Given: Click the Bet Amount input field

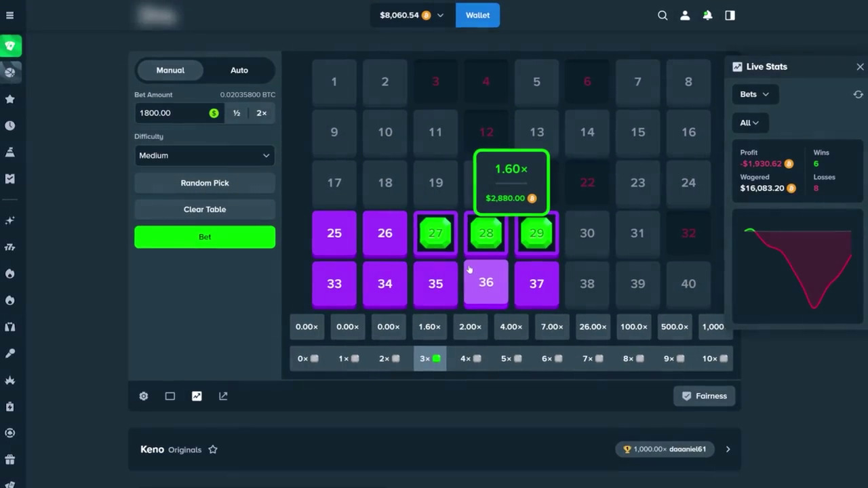Looking at the screenshot, I should [x=180, y=113].
